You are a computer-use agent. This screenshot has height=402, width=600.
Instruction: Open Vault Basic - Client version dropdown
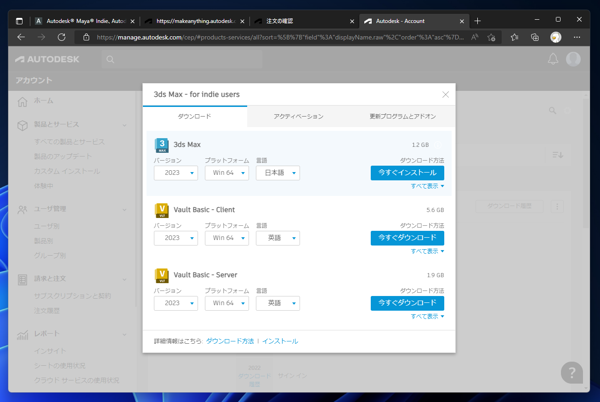[x=176, y=238]
